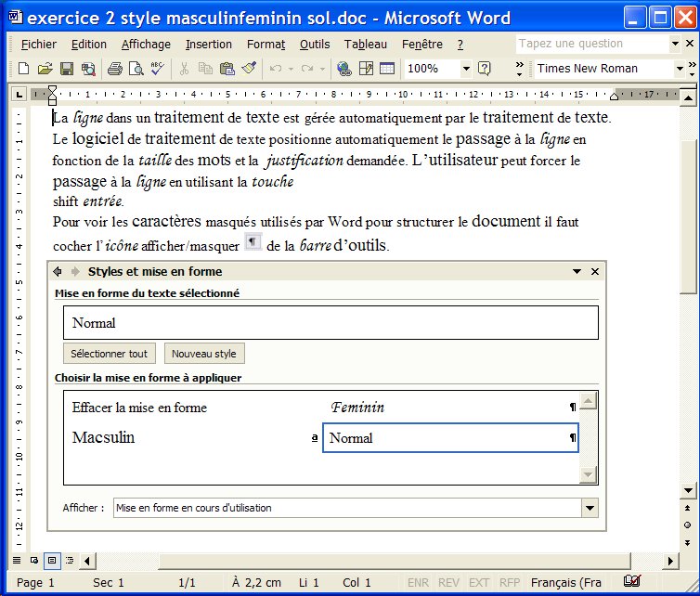Open the 100% zoom dropdown
The image size is (700, 596).
466,69
